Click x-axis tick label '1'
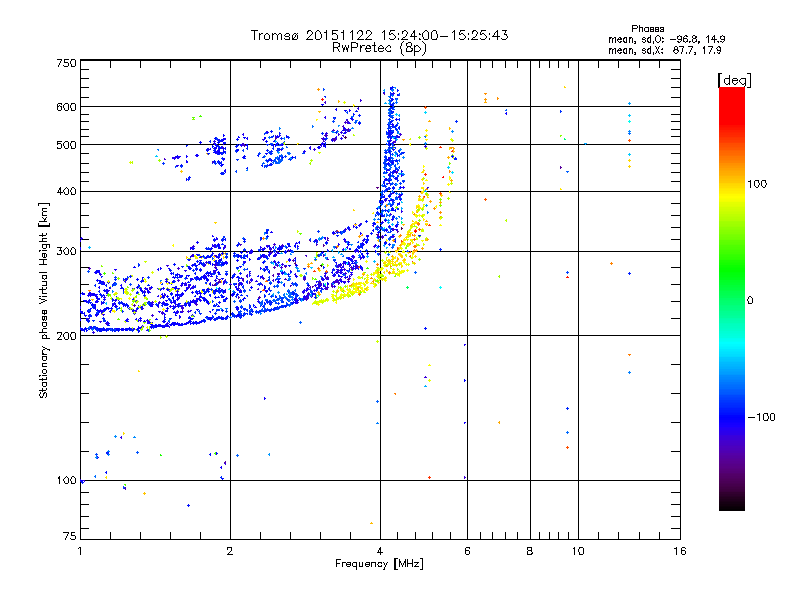800x600 pixels. tap(80, 551)
